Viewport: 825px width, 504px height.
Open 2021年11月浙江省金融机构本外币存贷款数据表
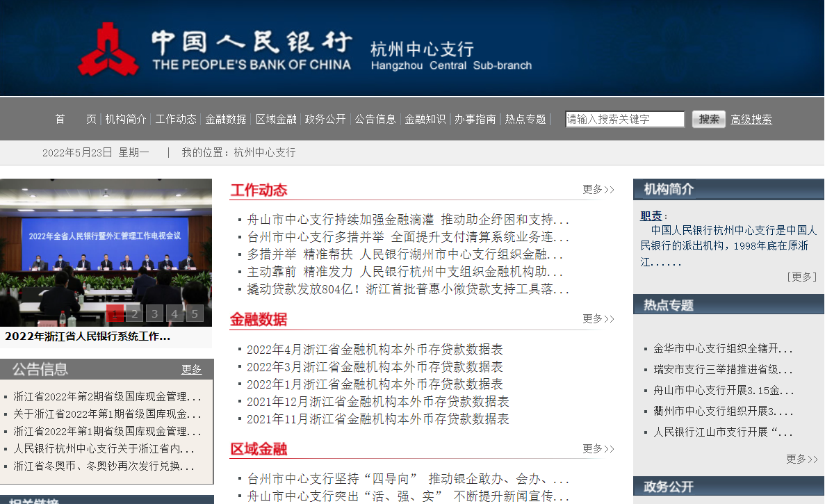coord(378,418)
